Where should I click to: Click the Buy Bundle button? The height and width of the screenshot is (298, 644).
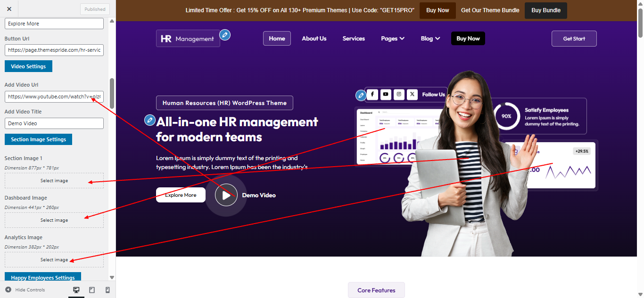545,10
